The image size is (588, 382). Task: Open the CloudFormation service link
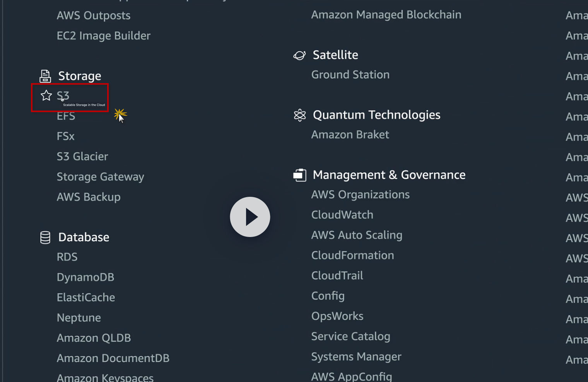[352, 256]
